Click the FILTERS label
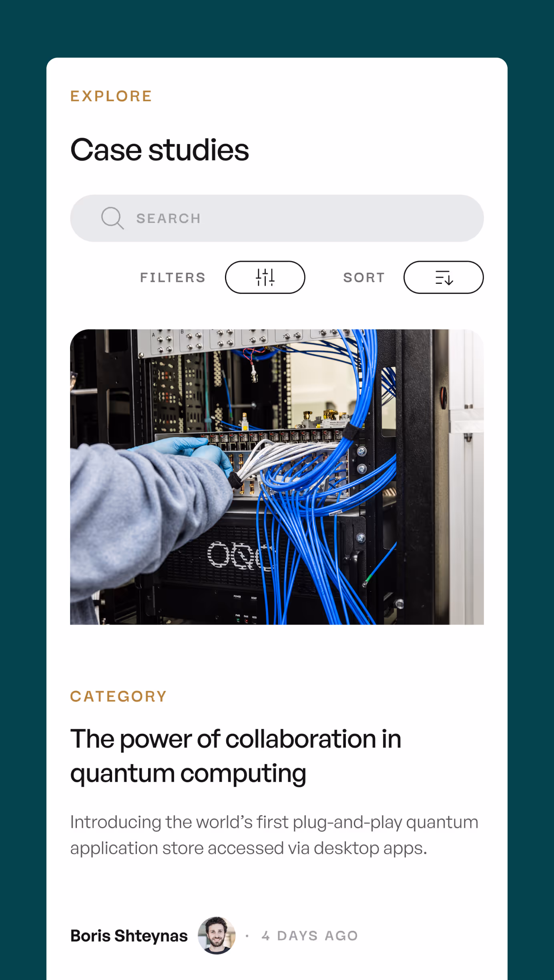The image size is (554, 980). click(x=173, y=277)
